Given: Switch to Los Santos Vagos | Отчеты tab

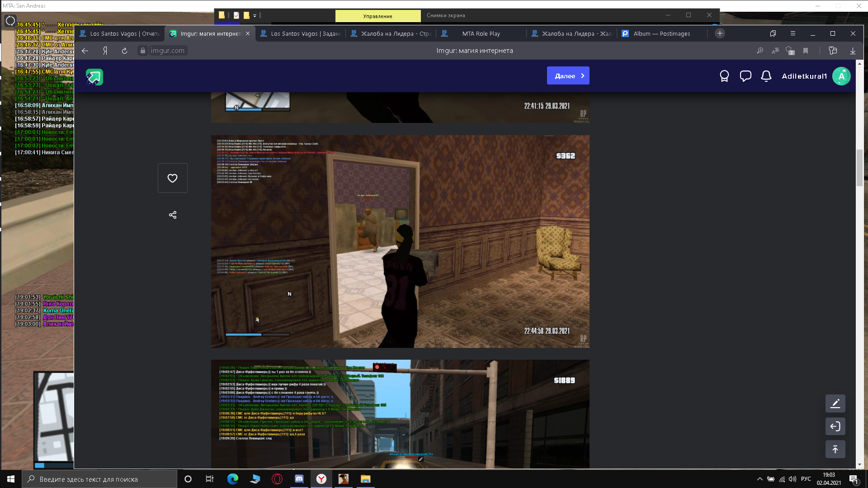Looking at the screenshot, I should (119, 33).
